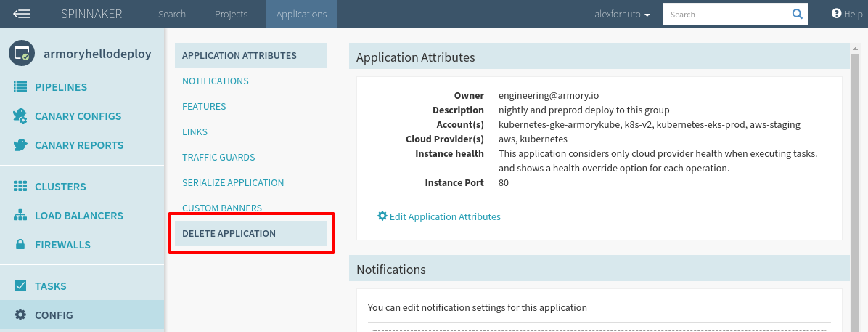Click into the header search field
Image resolution: width=868 pixels, height=332 pixels.
[x=726, y=14]
